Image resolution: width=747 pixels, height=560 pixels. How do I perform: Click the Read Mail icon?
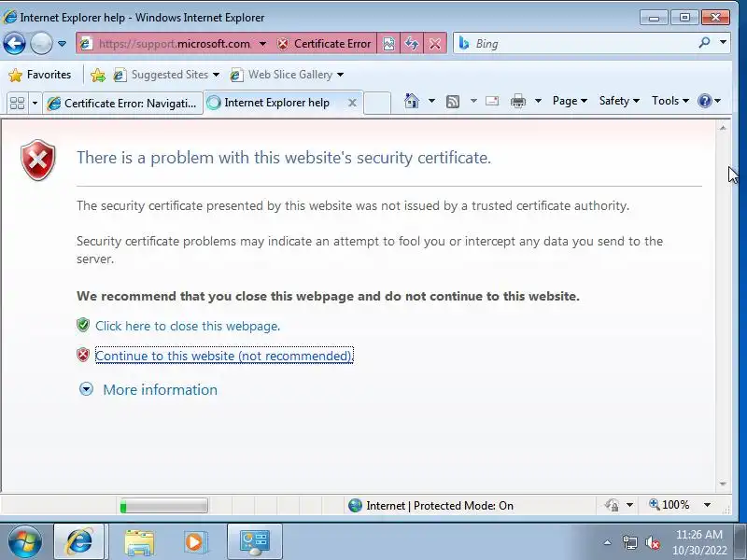click(492, 101)
